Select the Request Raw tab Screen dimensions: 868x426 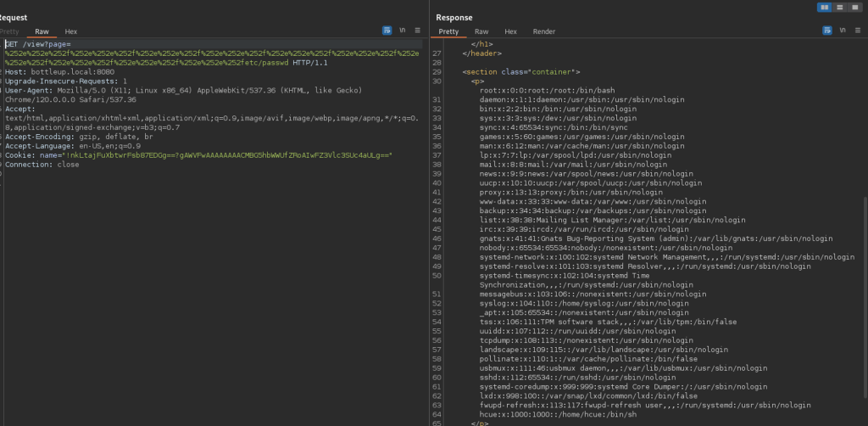point(42,31)
